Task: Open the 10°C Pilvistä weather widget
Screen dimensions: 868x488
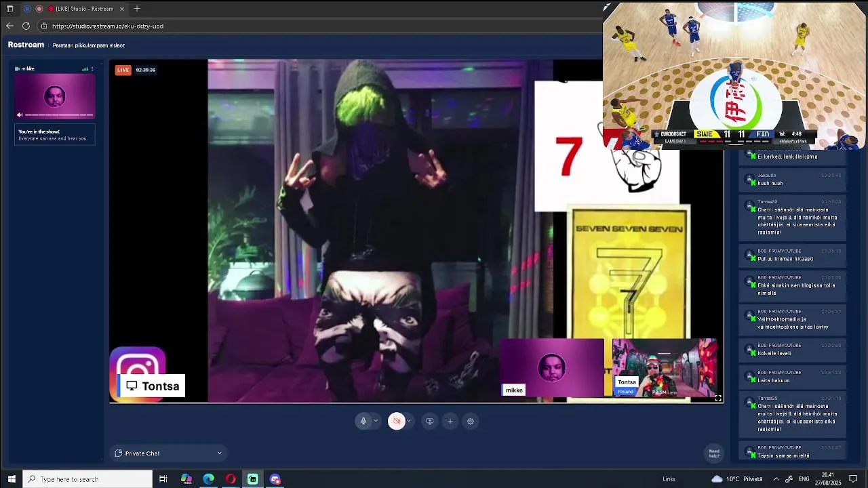Action: coord(737,479)
